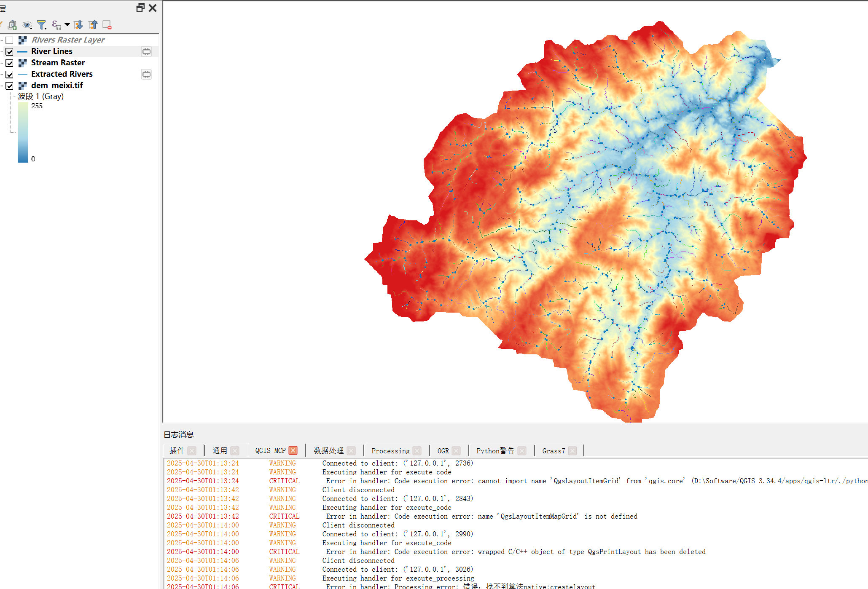Click the Collapse All layers icon
Viewport: 868px width, 589px height.
click(93, 25)
